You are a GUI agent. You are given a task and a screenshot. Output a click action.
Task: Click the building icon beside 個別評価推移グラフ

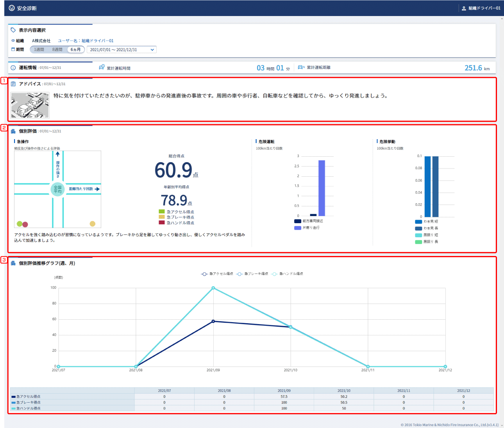(13, 263)
